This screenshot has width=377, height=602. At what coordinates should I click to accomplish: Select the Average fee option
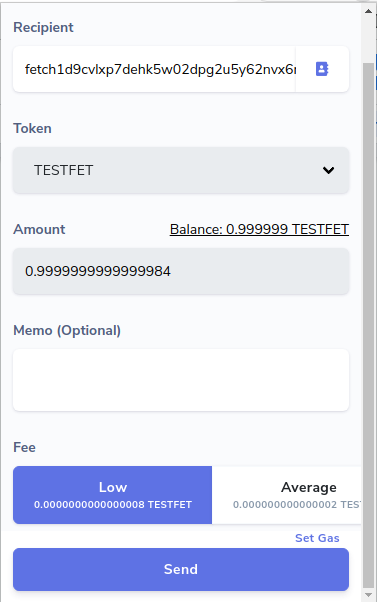point(286,495)
